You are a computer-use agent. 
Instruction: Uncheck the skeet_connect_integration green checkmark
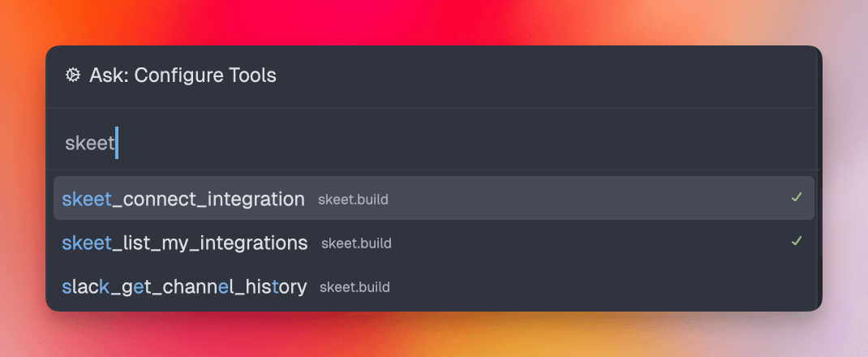796,198
